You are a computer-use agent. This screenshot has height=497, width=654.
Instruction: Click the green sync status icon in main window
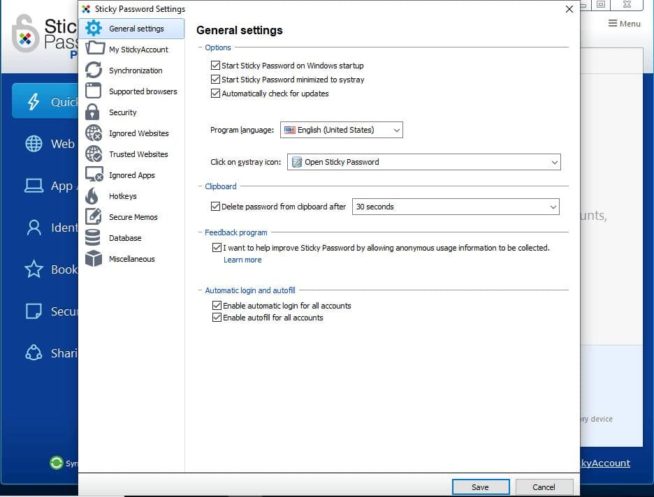tap(56, 463)
